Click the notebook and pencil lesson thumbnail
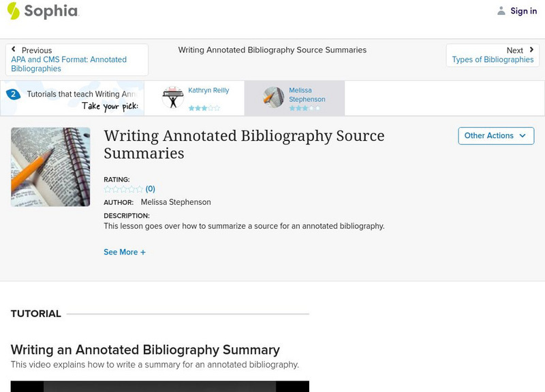Viewport: 545px width, 392px height. (50, 167)
